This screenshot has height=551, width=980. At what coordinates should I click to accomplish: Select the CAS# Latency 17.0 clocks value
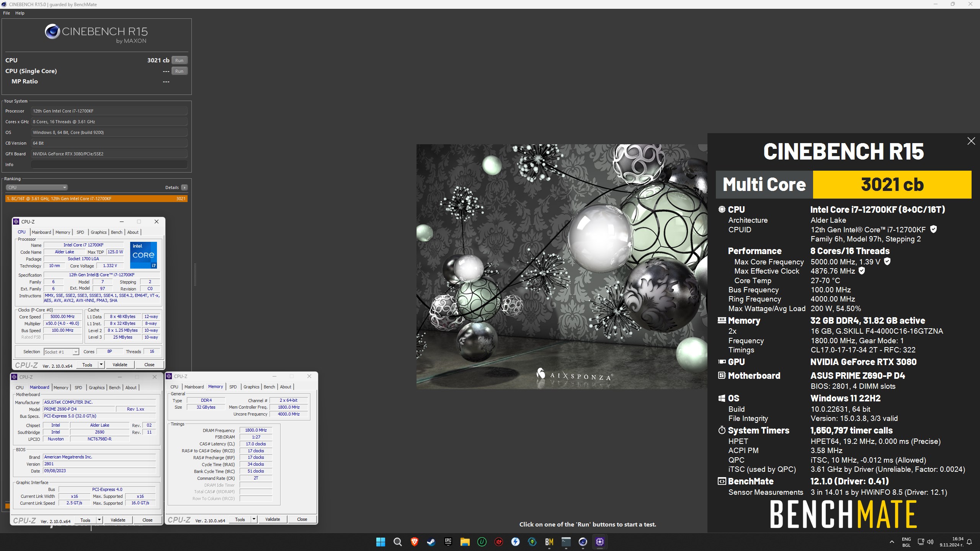click(256, 444)
